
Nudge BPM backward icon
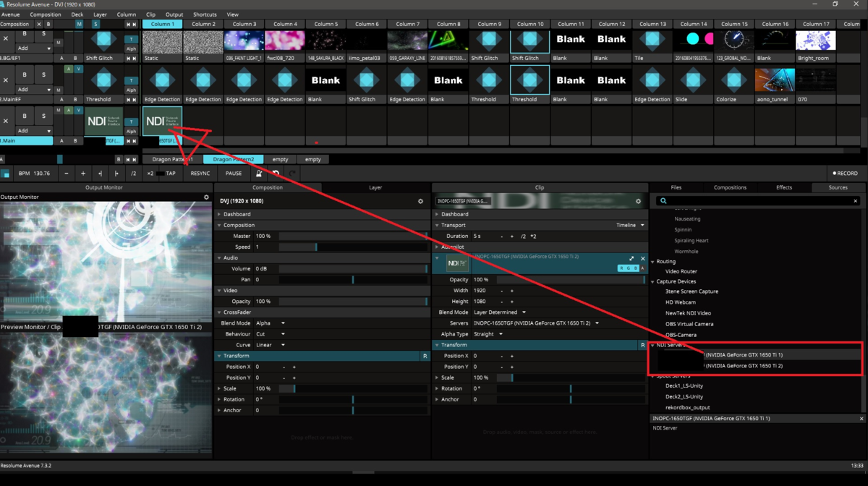100,174
